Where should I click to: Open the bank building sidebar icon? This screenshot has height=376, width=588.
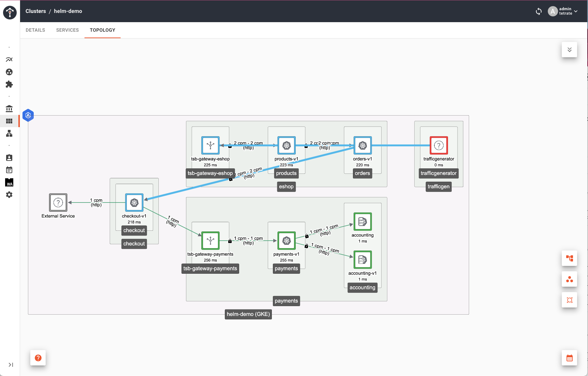(x=9, y=109)
